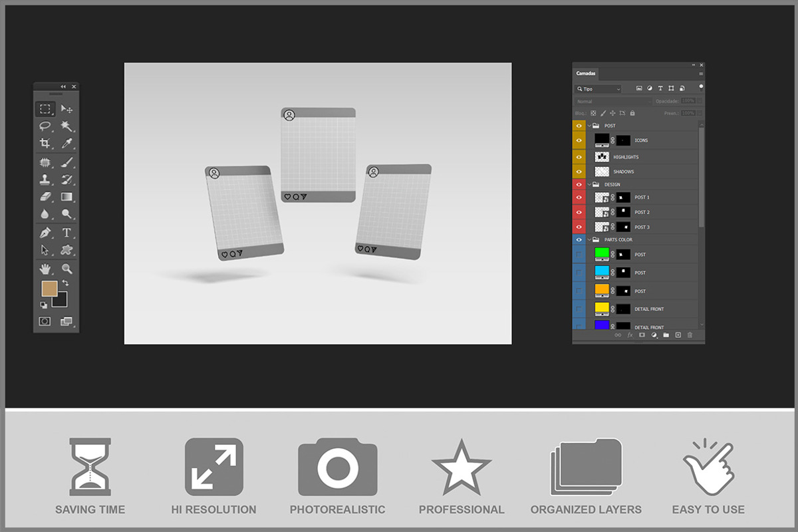
Task: Open the foreground color swatch
Action: (49, 288)
